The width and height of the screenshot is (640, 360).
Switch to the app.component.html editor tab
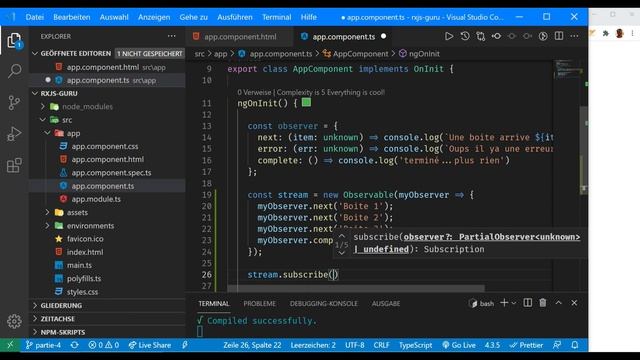tap(240, 37)
